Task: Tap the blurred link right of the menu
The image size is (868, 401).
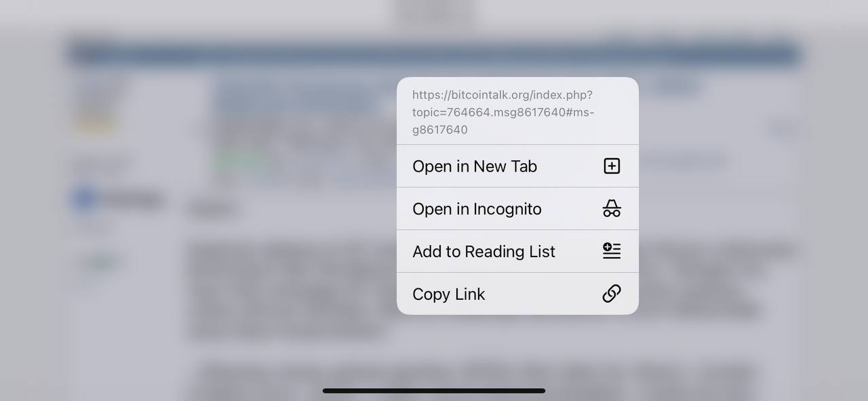Action: (682, 162)
